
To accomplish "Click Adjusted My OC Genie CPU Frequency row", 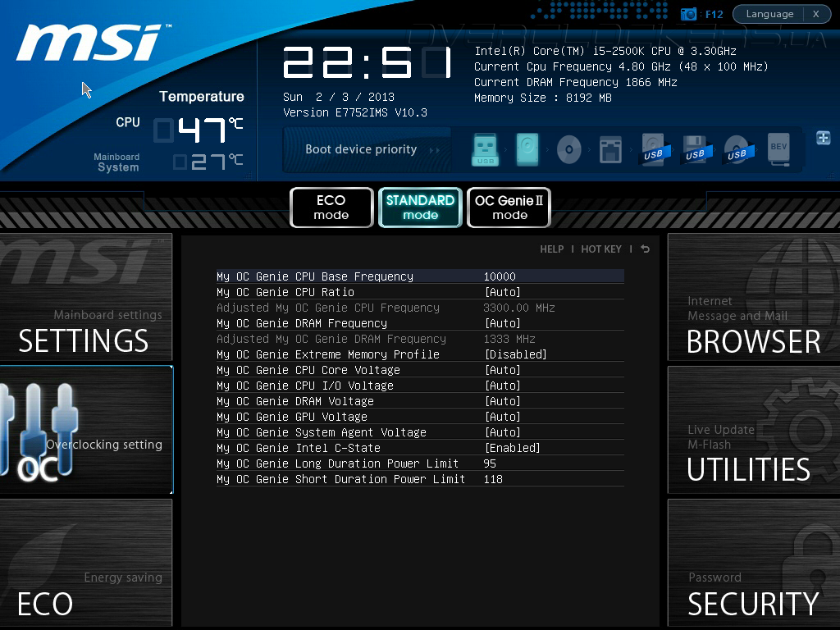I will click(420, 308).
